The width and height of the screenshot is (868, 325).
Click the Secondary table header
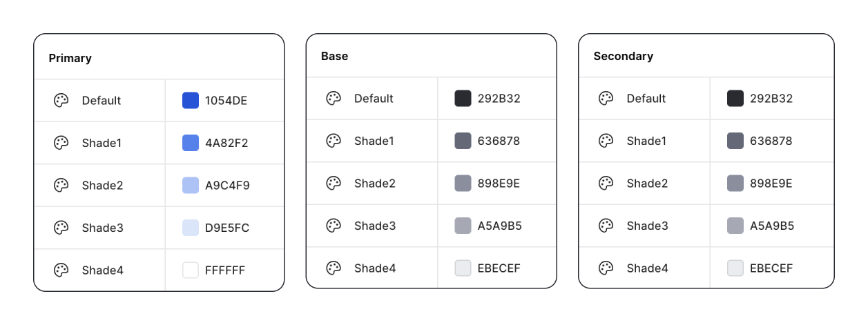click(x=623, y=57)
